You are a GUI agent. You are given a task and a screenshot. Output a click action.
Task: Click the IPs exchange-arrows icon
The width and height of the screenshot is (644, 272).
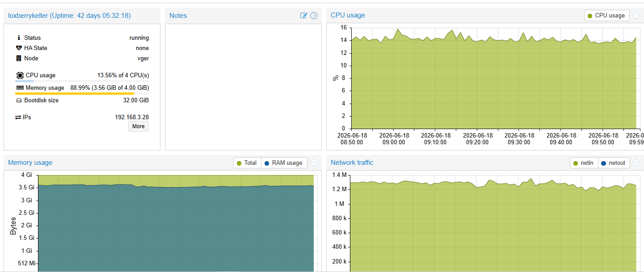coord(18,117)
